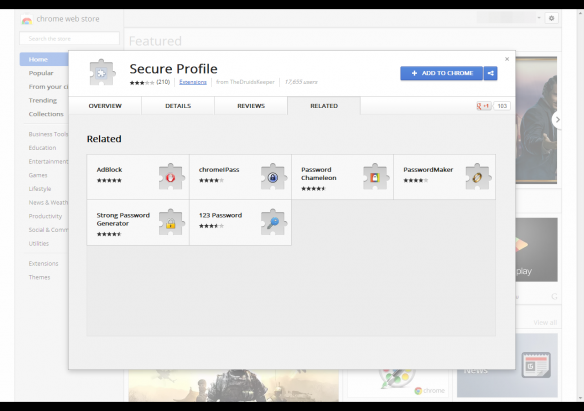Open the account dropdown arrow at top
Screen dimensions: 584x411
[539, 18]
